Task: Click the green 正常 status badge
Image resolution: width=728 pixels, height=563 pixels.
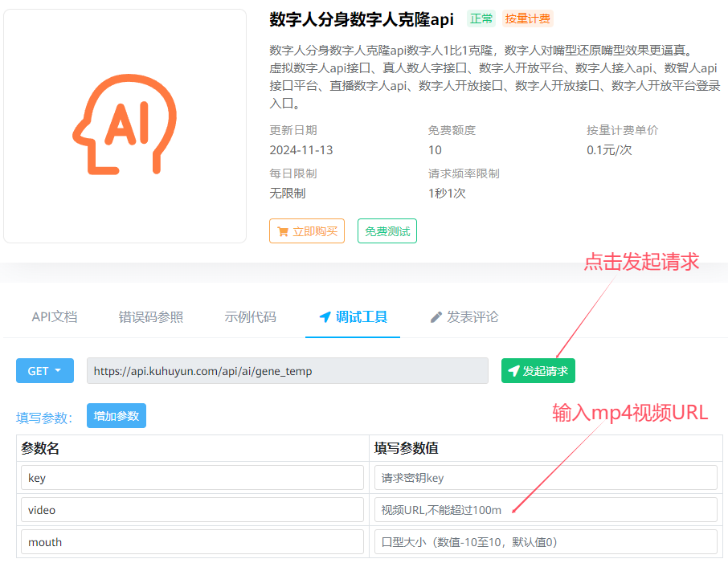Action: point(481,19)
